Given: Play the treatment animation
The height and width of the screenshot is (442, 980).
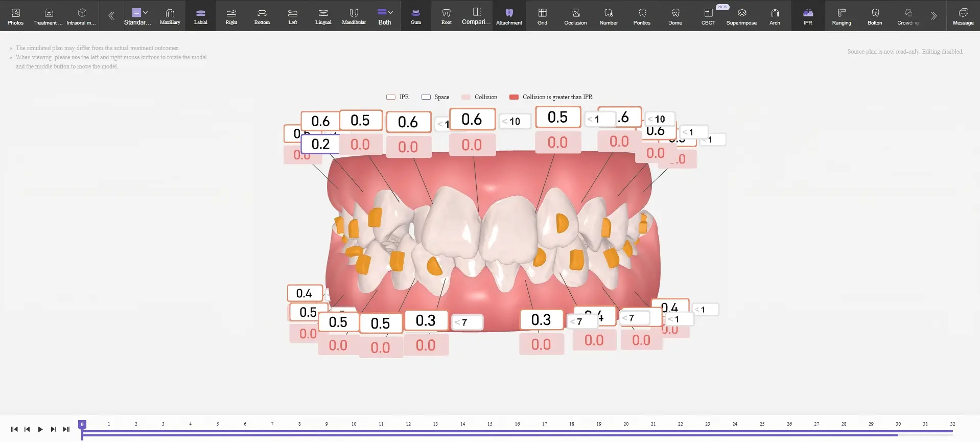Looking at the screenshot, I should [x=40, y=429].
